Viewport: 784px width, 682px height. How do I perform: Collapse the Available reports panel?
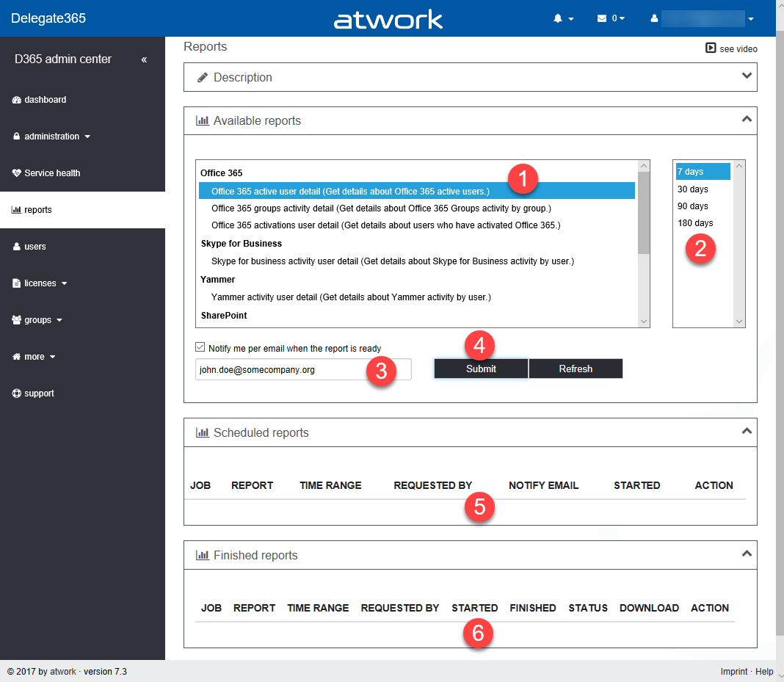(x=747, y=119)
